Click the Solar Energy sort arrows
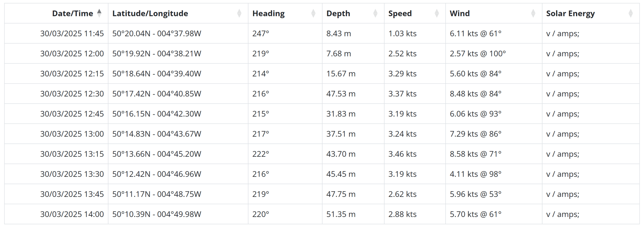The width and height of the screenshot is (644, 227). pyautogui.click(x=630, y=13)
